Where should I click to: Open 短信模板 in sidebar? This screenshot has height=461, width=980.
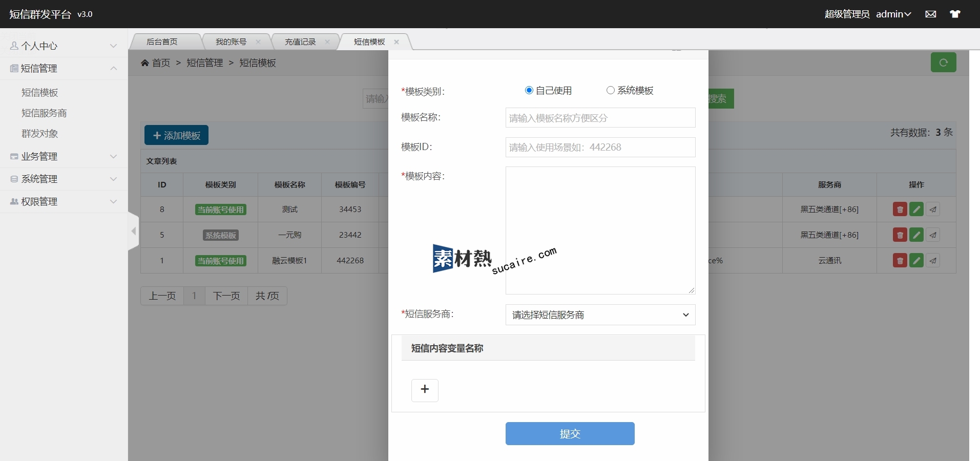(40, 93)
